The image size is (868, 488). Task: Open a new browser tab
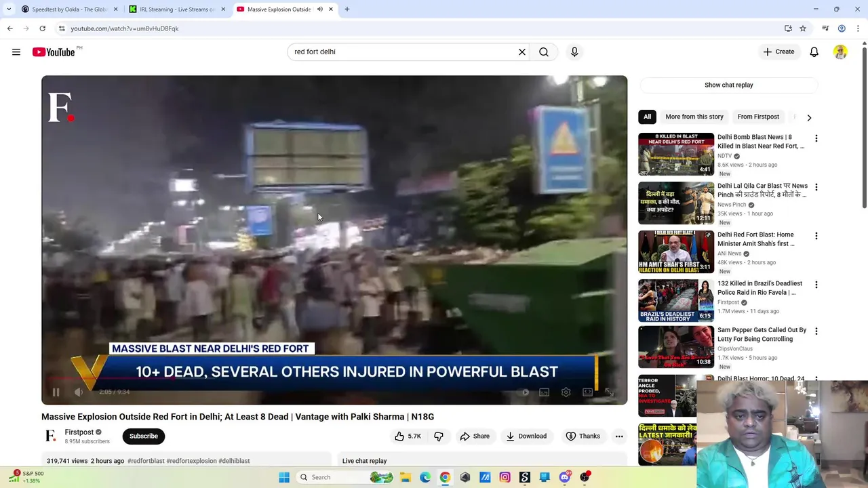(x=347, y=9)
